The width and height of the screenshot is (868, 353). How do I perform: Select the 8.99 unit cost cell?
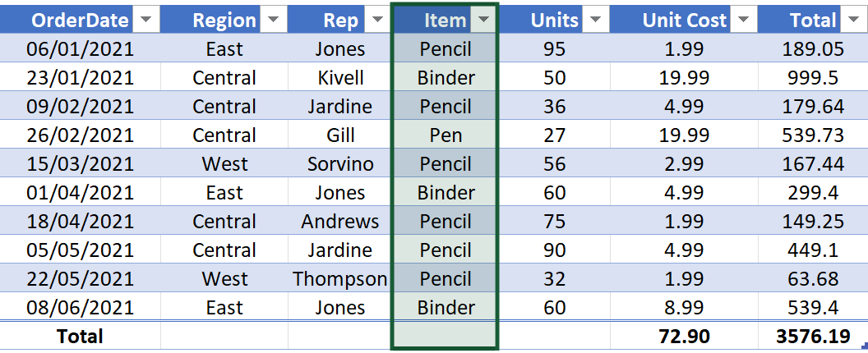click(x=684, y=308)
